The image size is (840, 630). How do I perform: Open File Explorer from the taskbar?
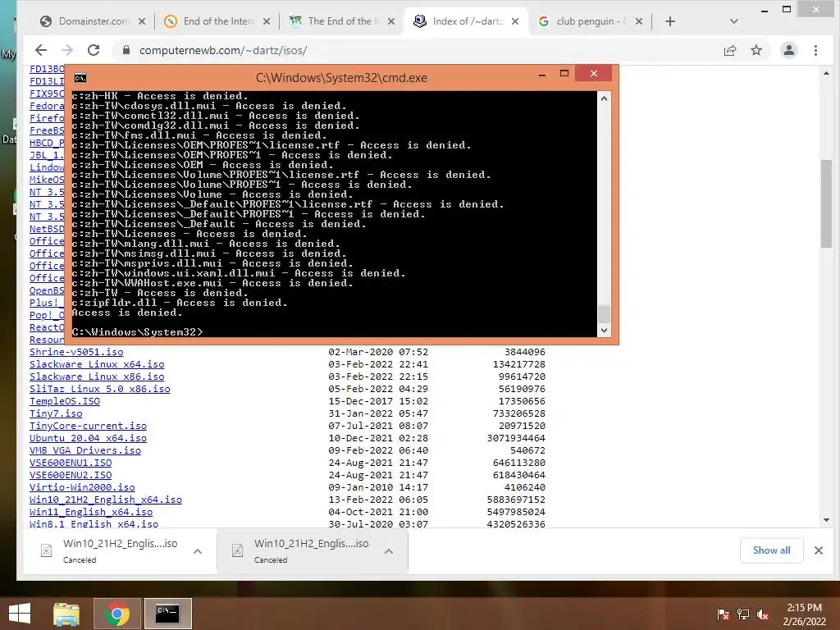pyautogui.click(x=66, y=614)
